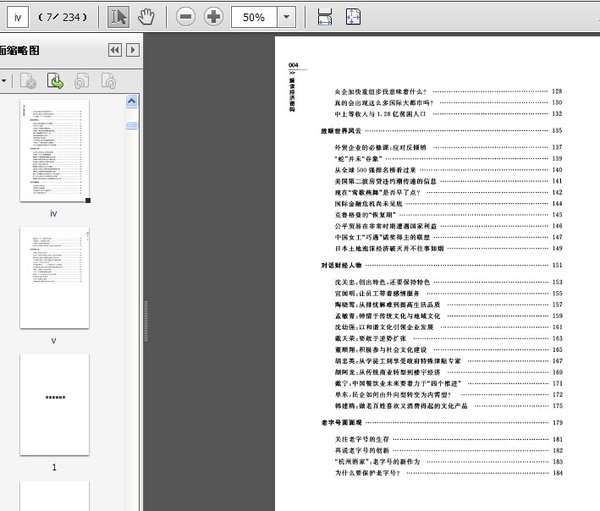600x511 pixels.
Task: Click entry '关注老字号的生存' page 181
Action: point(448,439)
